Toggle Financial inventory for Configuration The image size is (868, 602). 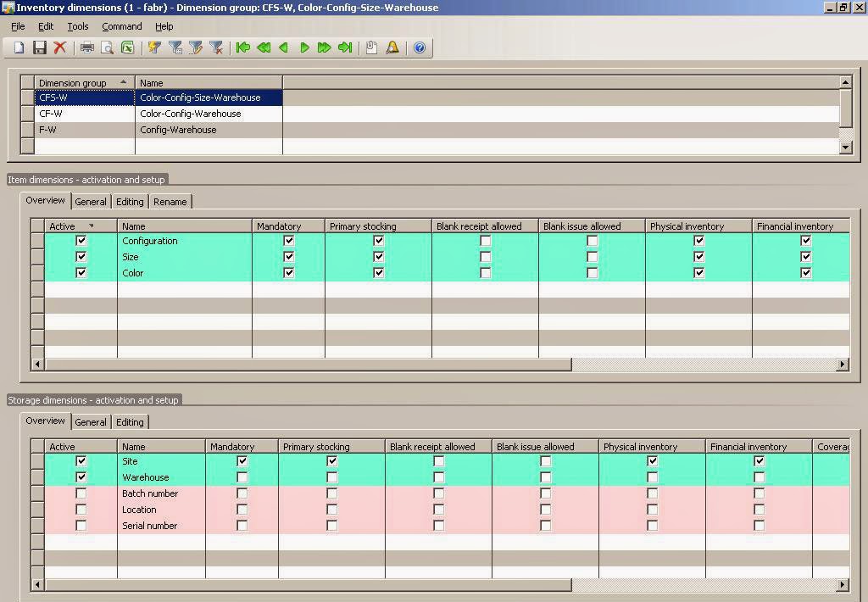point(805,240)
